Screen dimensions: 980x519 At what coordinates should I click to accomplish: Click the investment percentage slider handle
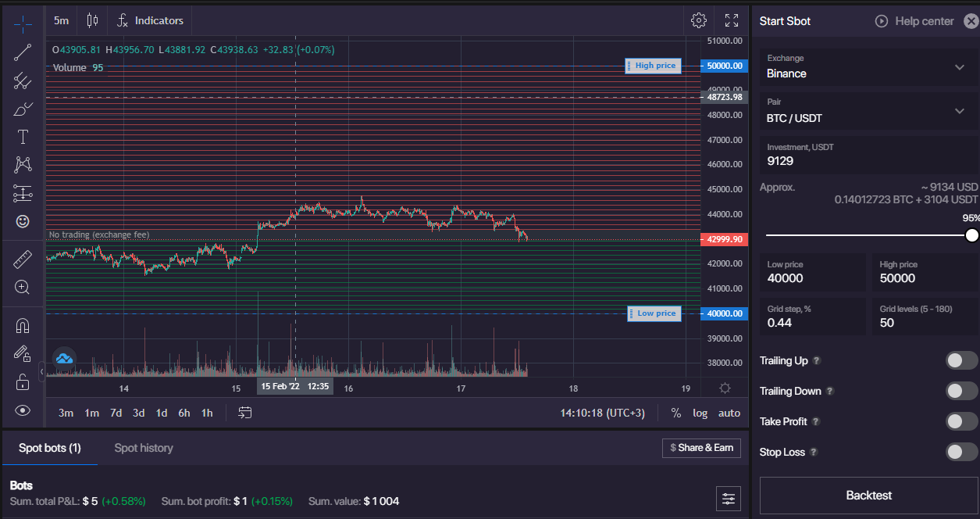971,235
